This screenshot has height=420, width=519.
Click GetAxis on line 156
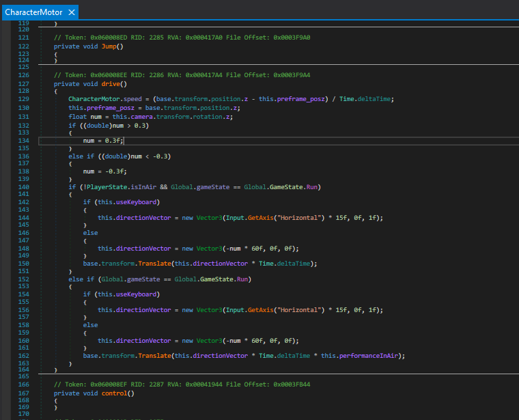260,310
